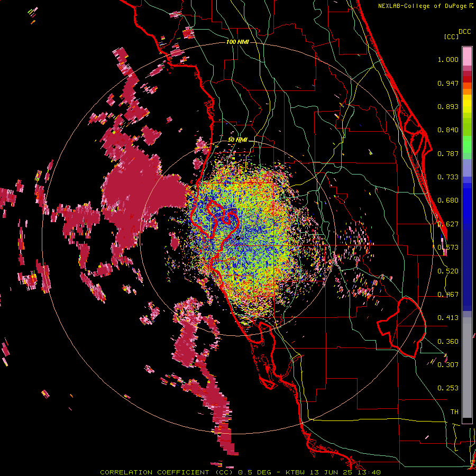Click the DCC label above the color scale

click(x=464, y=32)
